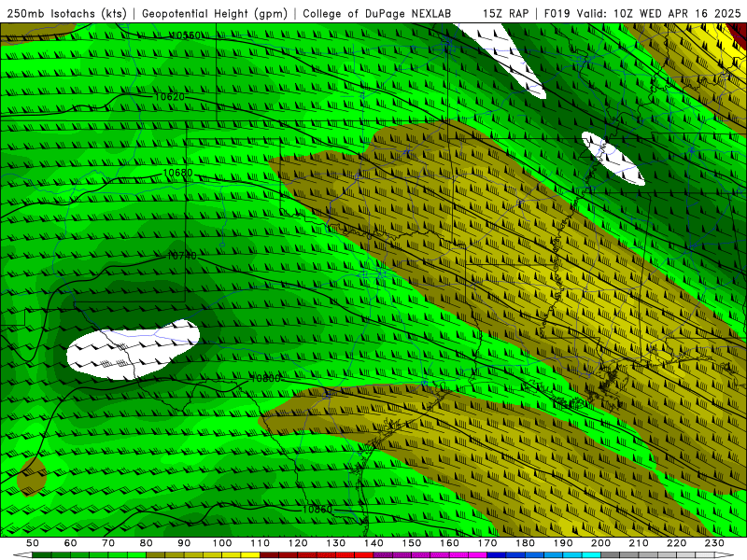747x560 pixels.
Task: Click the 180 knot legend value
Action: tap(525, 543)
